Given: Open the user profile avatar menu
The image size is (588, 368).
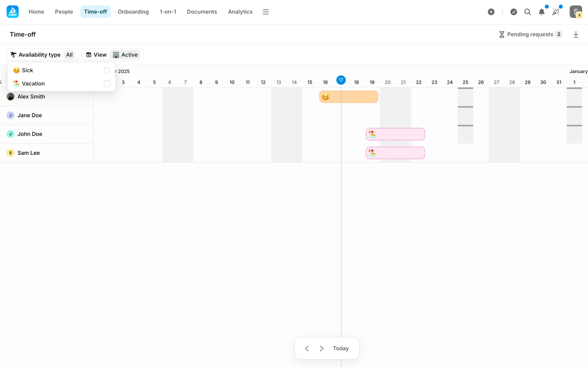Looking at the screenshot, I should point(576,12).
